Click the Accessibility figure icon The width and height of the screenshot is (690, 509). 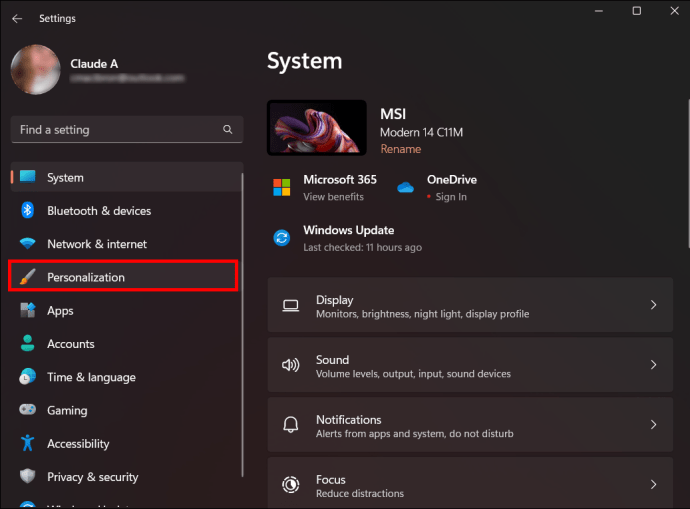(27, 443)
